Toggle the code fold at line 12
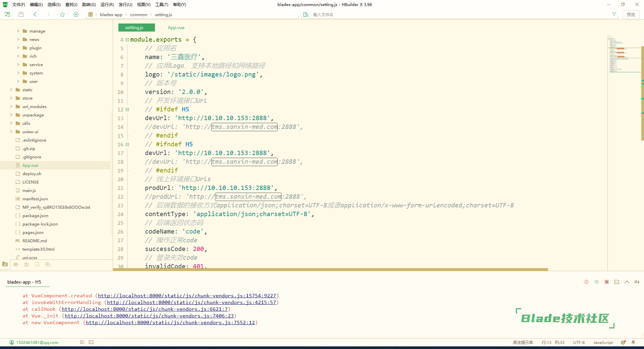644x349 pixels. [x=127, y=109]
